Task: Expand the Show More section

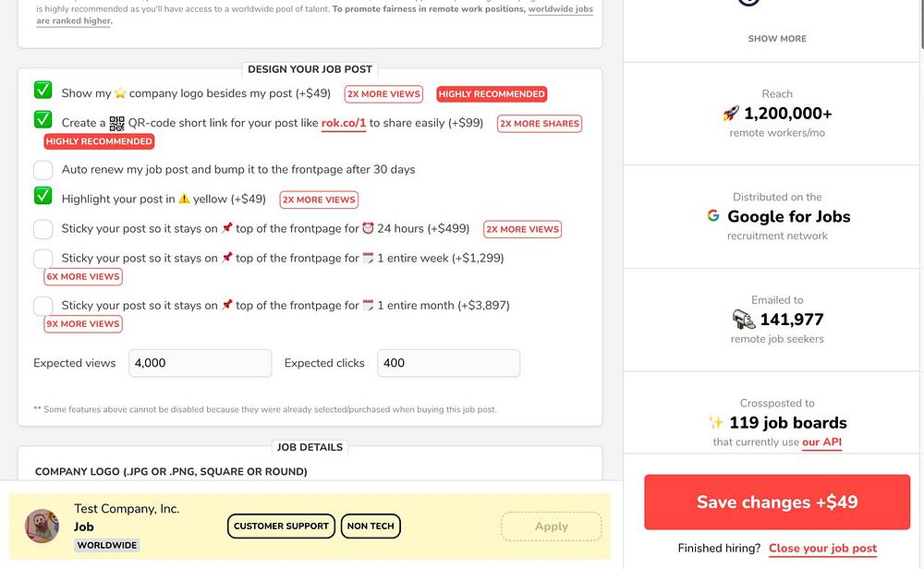Action: [x=777, y=39]
